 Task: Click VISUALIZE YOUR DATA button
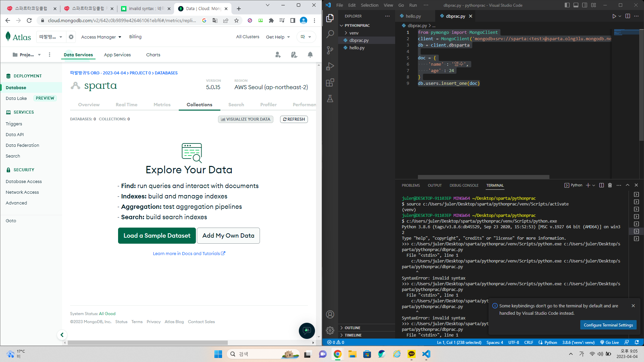coord(246,119)
